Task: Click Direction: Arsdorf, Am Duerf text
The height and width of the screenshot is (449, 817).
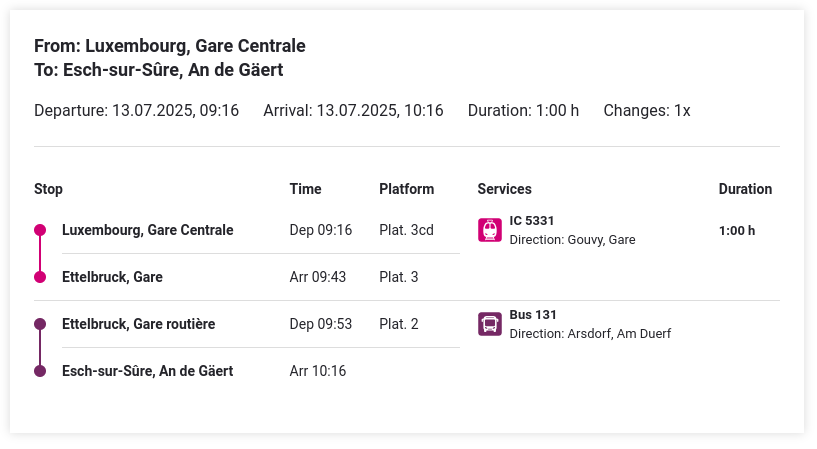Action: click(590, 333)
